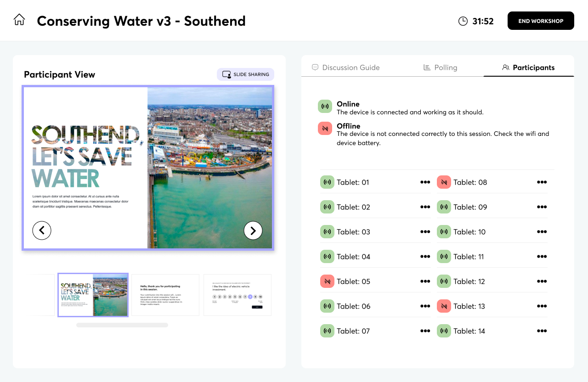This screenshot has width=588, height=382.
Task: Select the Participants tab
Action: (528, 67)
